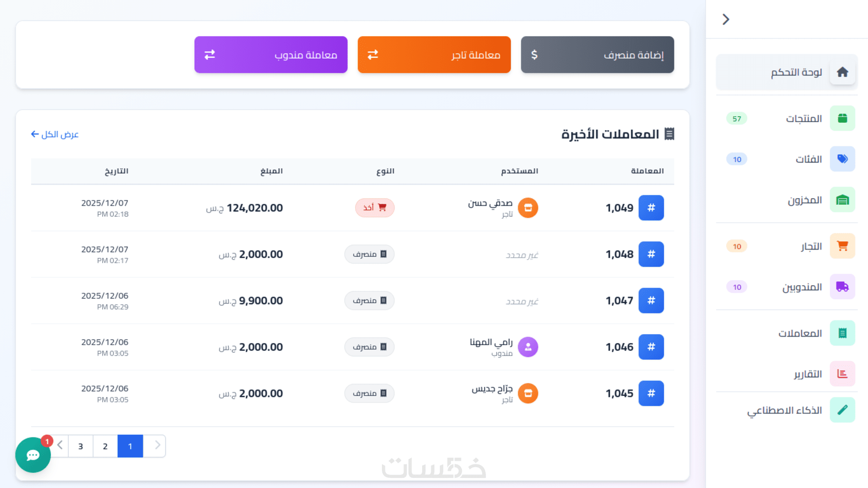Viewport: 868px width, 488px height.
Task: Click the purple معاملة مندوب button
Action: click(x=271, y=55)
